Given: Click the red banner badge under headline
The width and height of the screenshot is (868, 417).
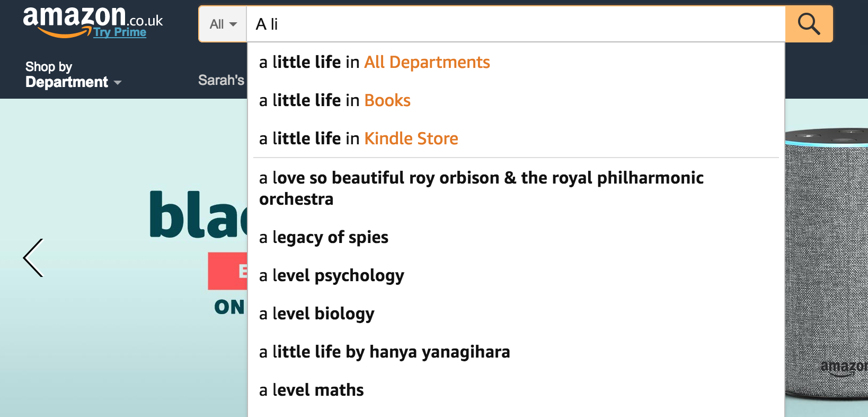Looking at the screenshot, I should [227, 271].
